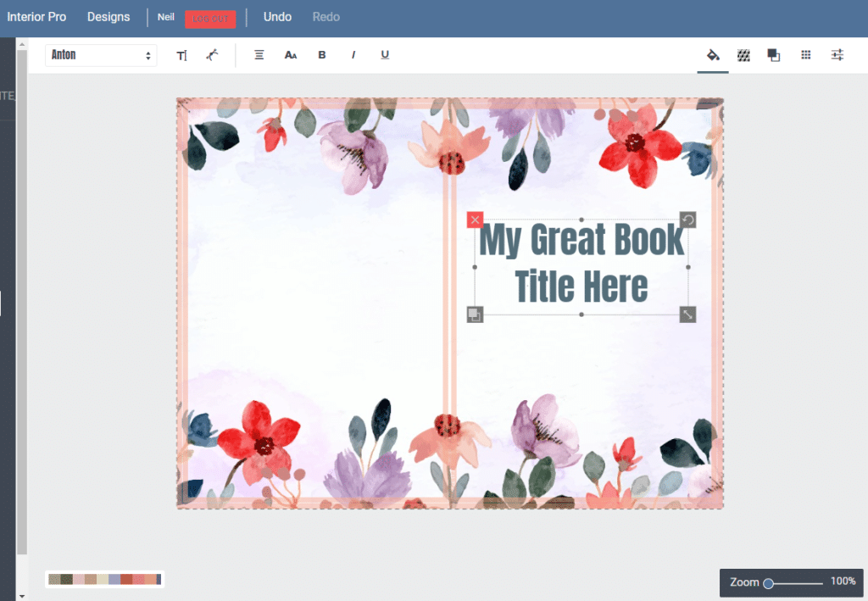Open the Interior Pro menu

click(36, 16)
